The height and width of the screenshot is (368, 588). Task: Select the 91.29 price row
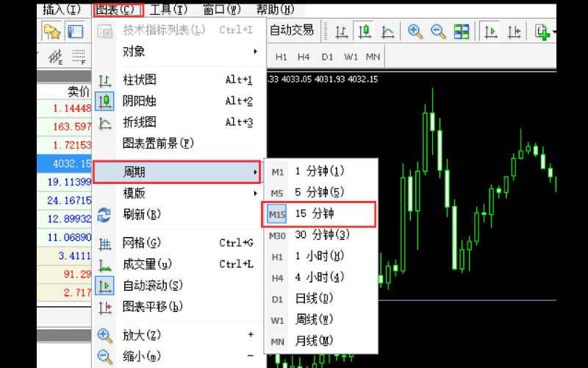coord(65,274)
